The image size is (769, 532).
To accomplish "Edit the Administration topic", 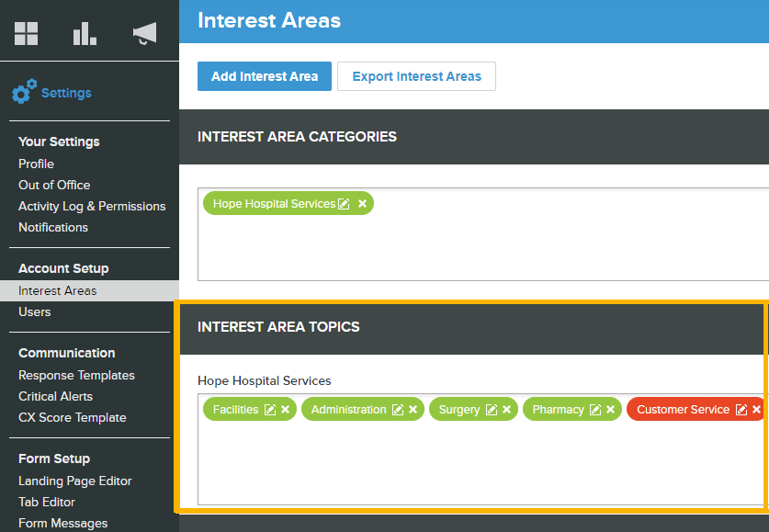I will pyautogui.click(x=398, y=410).
